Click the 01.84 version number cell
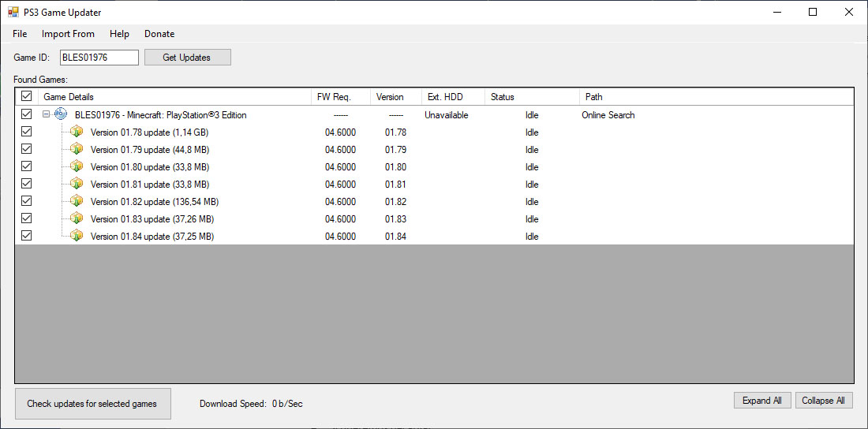868x429 pixels. tap(396, 237)
